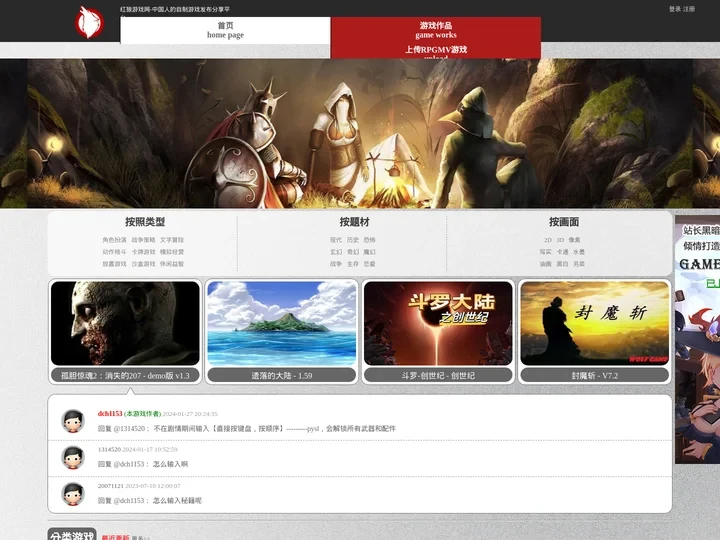Click title button 遗落的大陆 - 1.59
This screenshot has width=720, height=540.
(x=281, y=375)
